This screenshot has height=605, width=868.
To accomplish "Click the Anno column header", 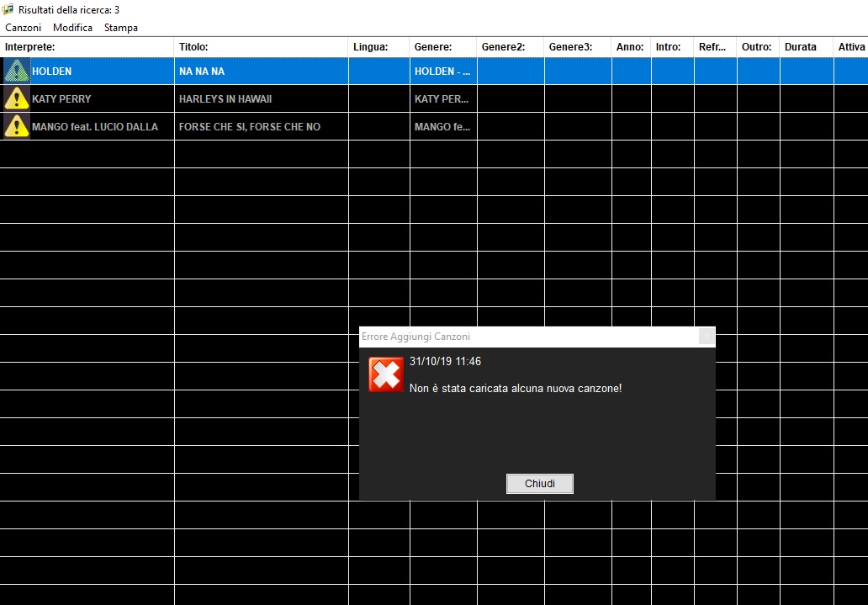I will click(x=631, y=47).
